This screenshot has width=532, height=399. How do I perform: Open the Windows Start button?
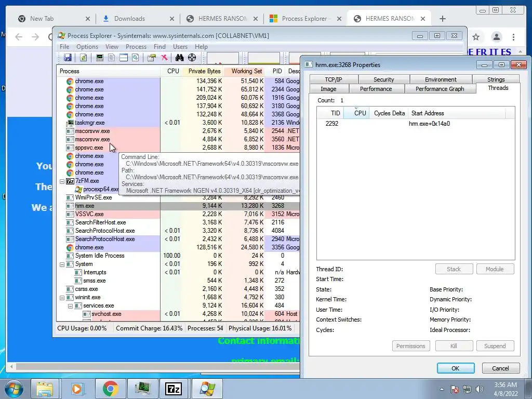click(14, 389)
